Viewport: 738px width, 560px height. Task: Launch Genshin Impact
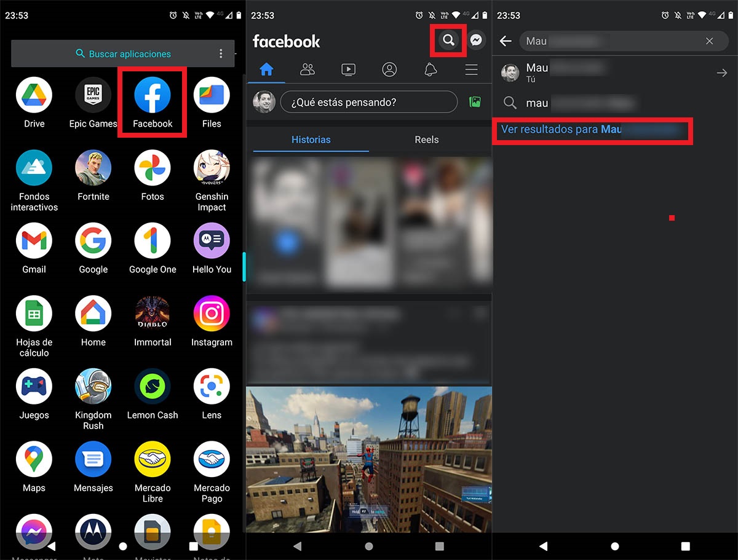[212, 168]
